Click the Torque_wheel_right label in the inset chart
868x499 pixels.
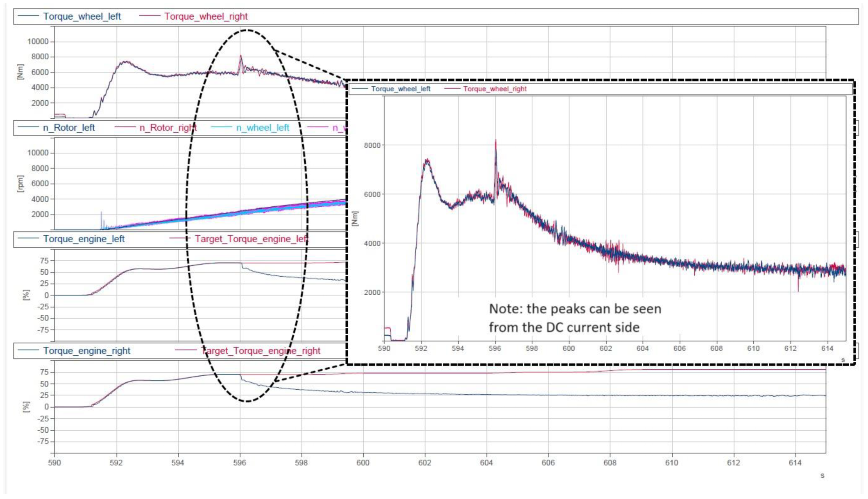click(x=495, y=89)
